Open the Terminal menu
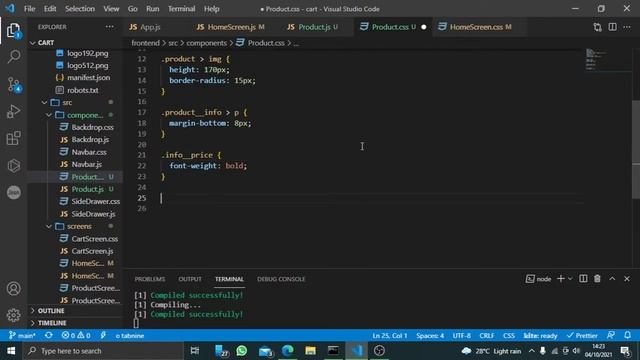This screenshot has height=360, width=640. point(181,9)
